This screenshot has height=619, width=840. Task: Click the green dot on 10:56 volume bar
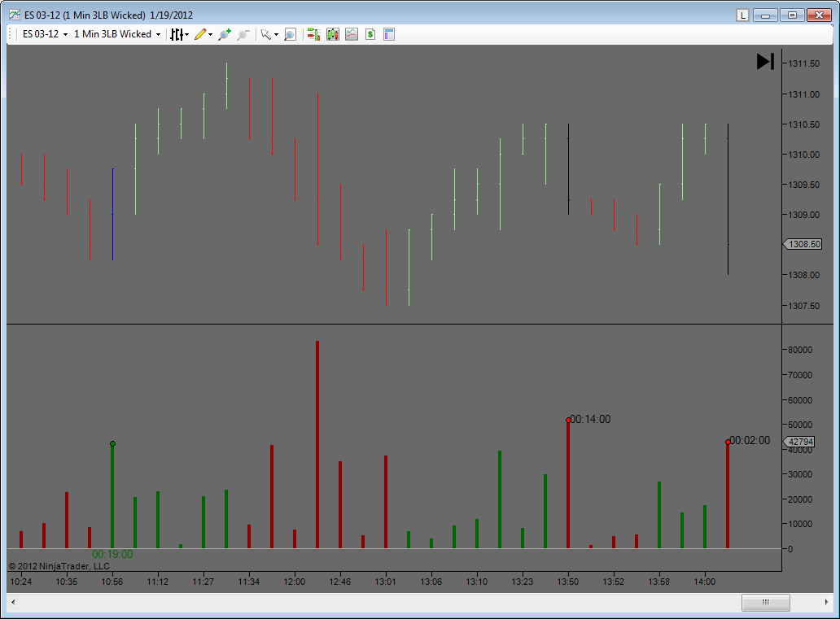point(112,444)
